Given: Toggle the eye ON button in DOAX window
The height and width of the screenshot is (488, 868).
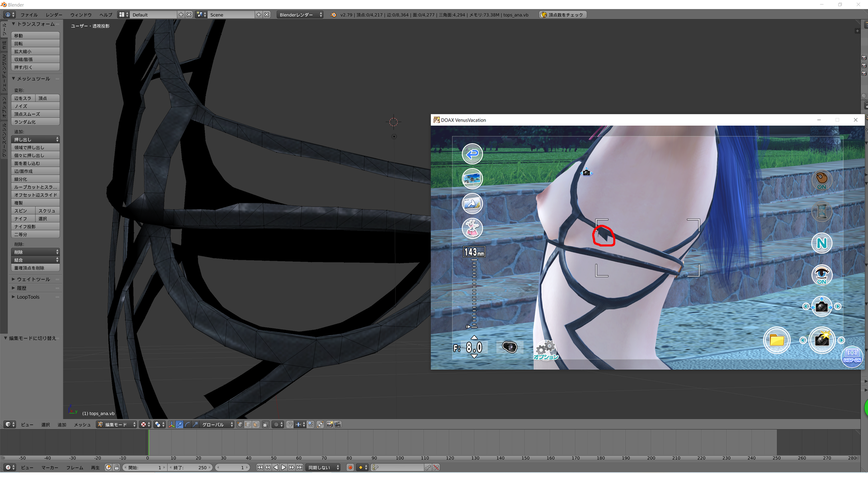Looking at the screenshot, I should (821, 275).
